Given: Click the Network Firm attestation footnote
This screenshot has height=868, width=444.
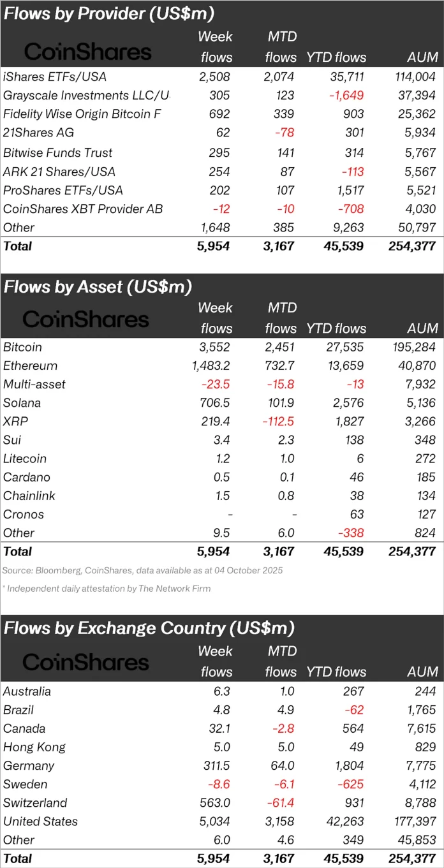Looking at the screenshot, I should coord(106,589).
